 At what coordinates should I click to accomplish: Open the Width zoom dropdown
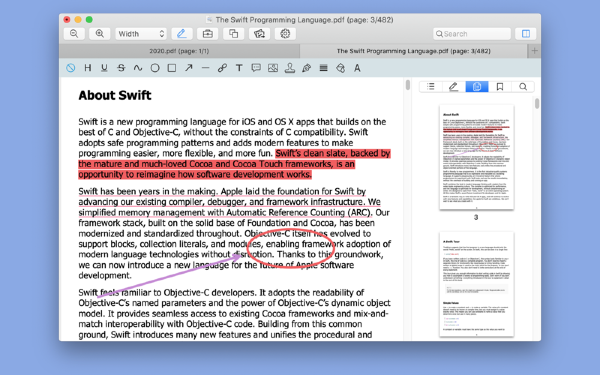coord(140,34)
